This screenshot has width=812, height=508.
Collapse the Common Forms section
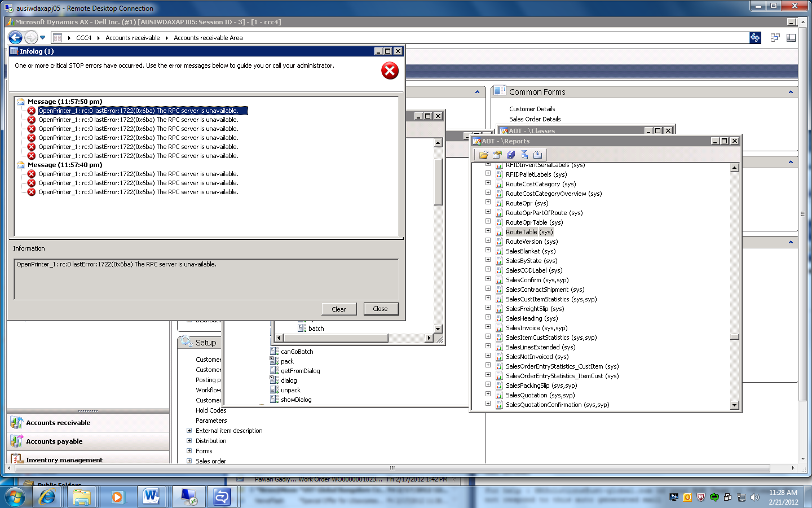791,92
